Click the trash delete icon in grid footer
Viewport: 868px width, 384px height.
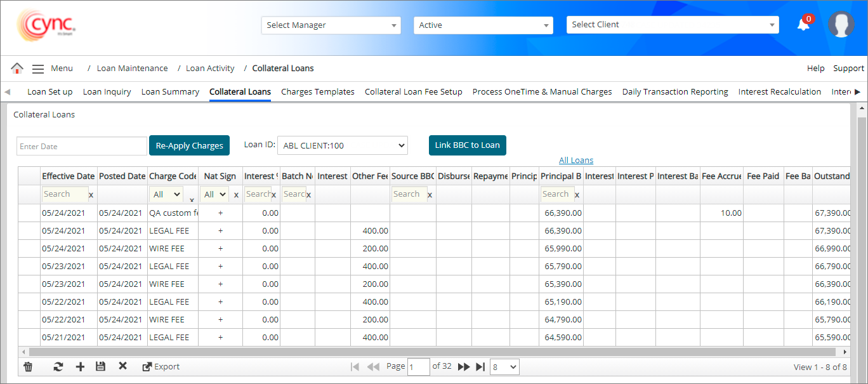point(28,366)
